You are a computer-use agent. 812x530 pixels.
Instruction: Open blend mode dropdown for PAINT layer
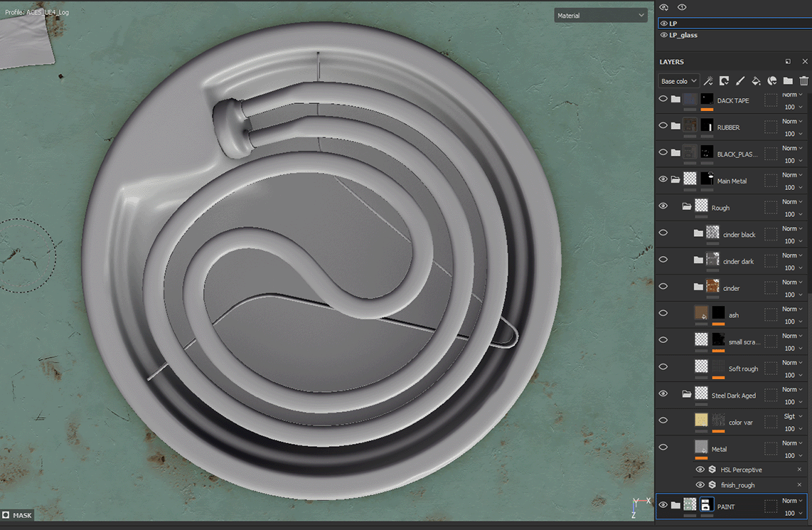coord(793,500)
